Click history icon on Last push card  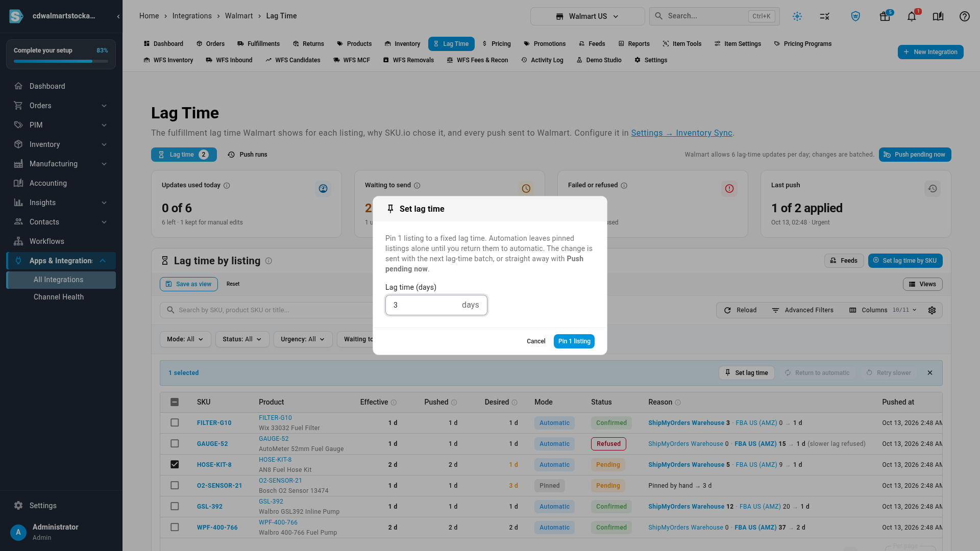point(933,189)
